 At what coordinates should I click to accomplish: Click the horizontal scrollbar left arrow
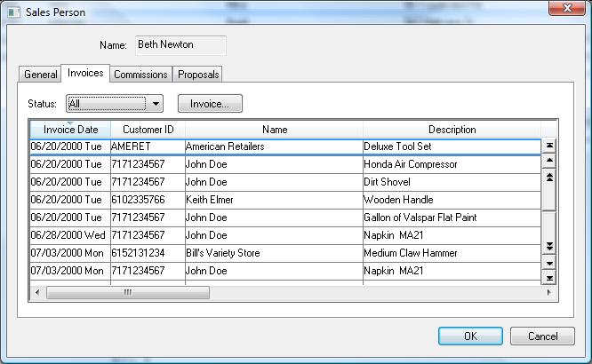pyautogui.click(x=37, y=292)
